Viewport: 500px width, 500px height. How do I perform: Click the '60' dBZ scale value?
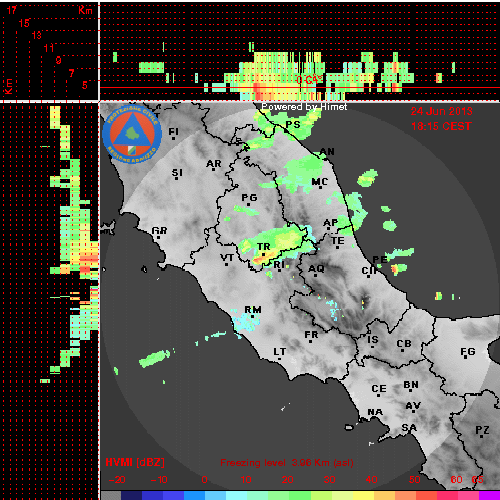456,480
